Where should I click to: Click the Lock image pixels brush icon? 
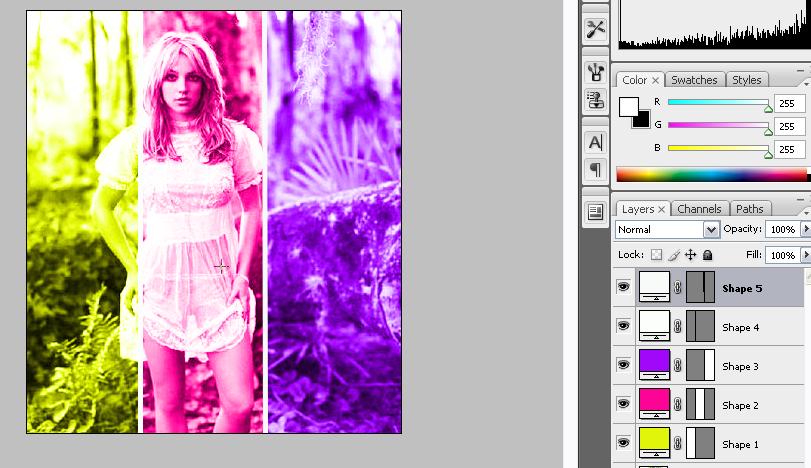click(673, 256)
